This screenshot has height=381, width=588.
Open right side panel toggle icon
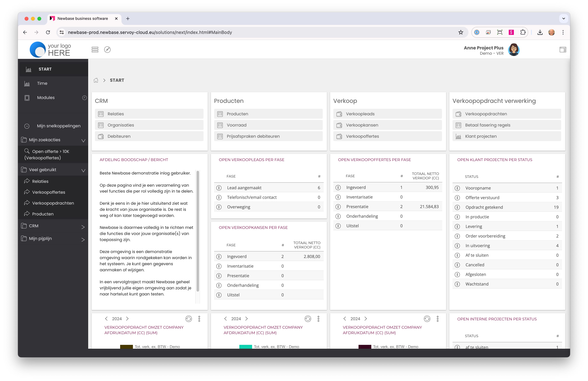tap(563, 50)
